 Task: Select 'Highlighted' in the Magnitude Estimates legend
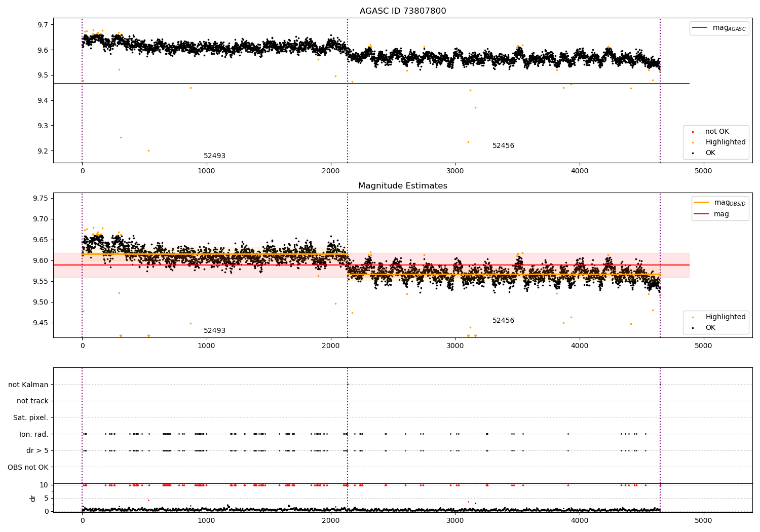point(726,317)
